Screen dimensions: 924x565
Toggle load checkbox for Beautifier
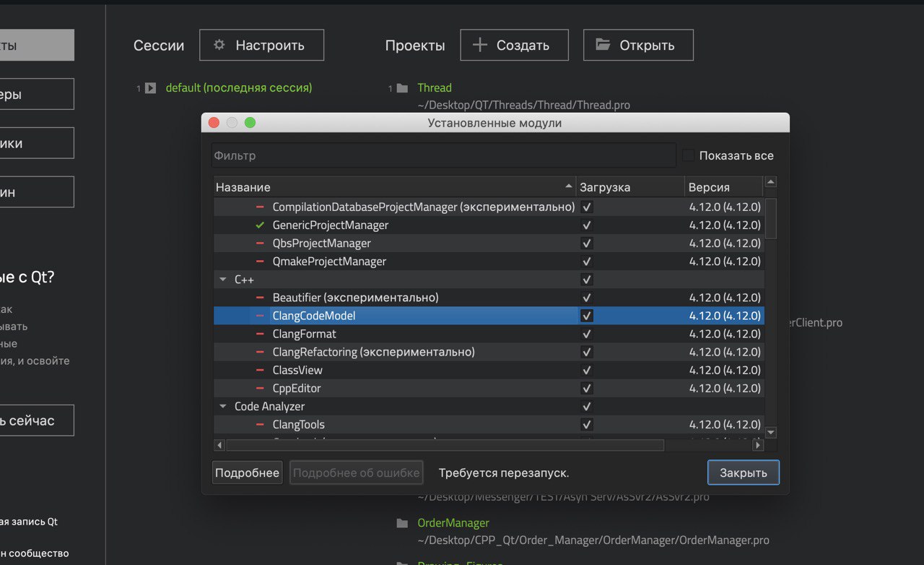click(587, 298)
